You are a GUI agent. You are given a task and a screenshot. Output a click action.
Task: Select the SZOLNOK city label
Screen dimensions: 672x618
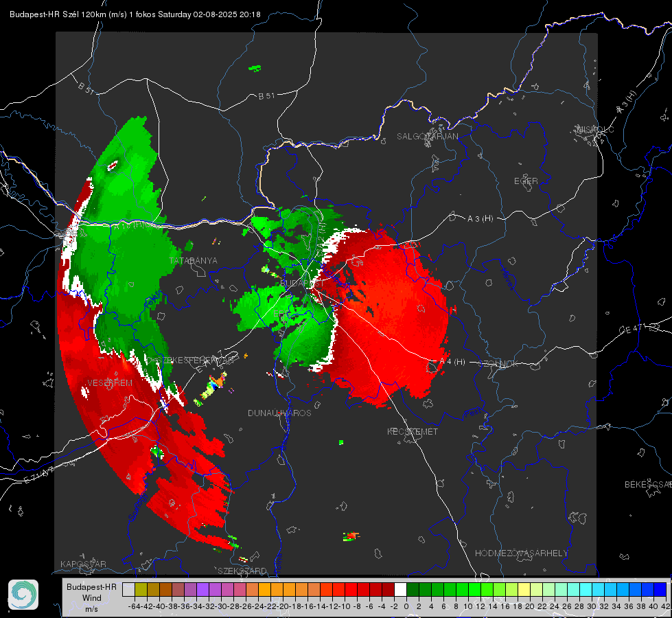click(x=498, y=364)
